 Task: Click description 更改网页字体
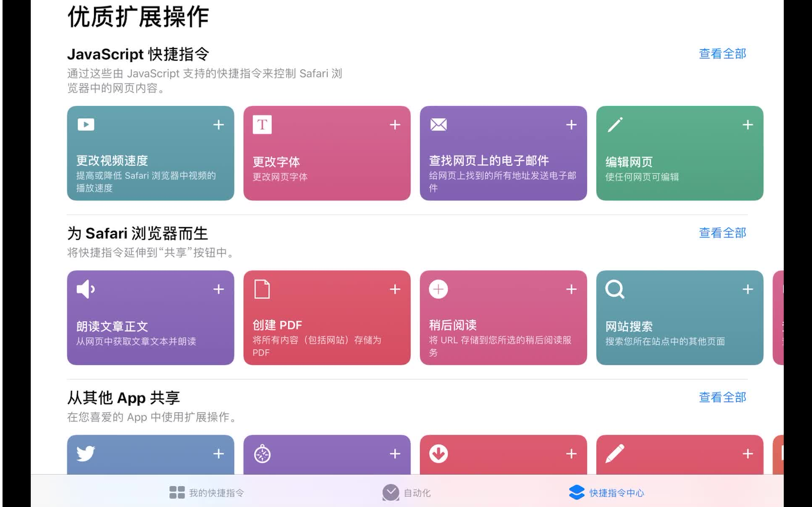(x=280, y=177)
